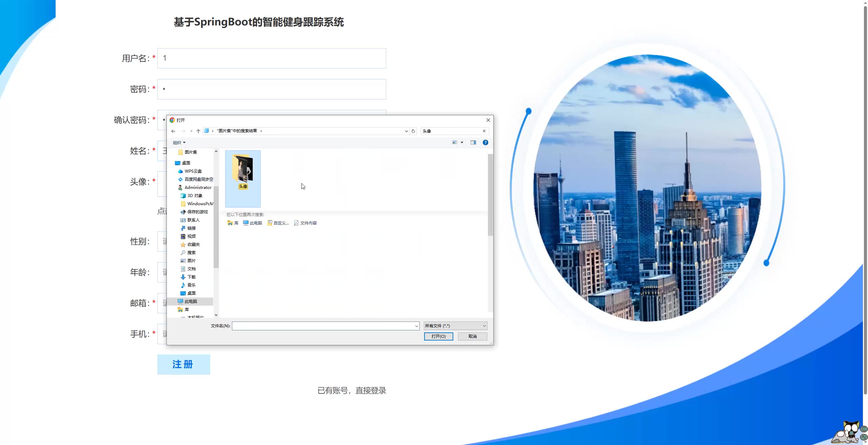The image size is (868, 445).
Task: Click the 取消 button
Action: click(472, 336)
